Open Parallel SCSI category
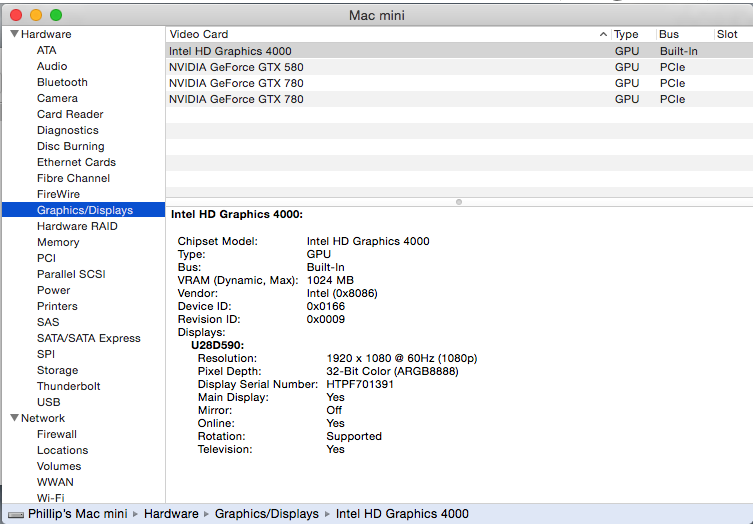 coord(71,274)
